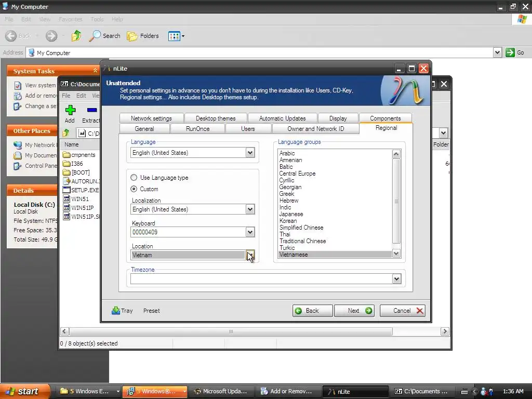The height and width of the screenshot is (399, 532).
Task: Open the Timezone dropdown
Action: click(x=396, y=279)
